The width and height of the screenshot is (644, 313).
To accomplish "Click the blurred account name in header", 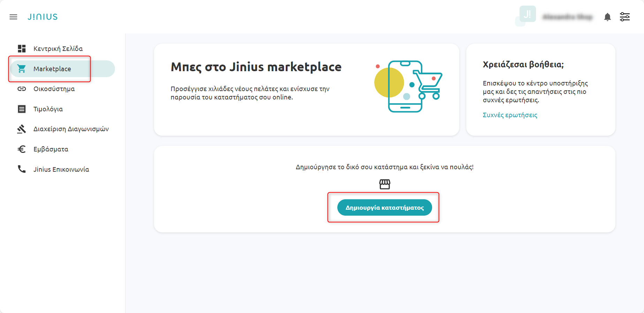I will [567, 17].
